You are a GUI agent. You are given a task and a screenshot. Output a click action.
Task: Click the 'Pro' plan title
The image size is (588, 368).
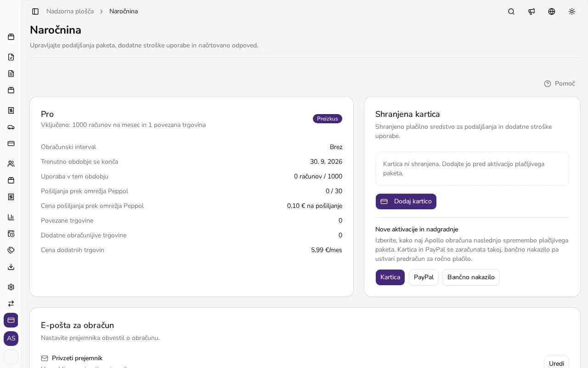point(47,114)
